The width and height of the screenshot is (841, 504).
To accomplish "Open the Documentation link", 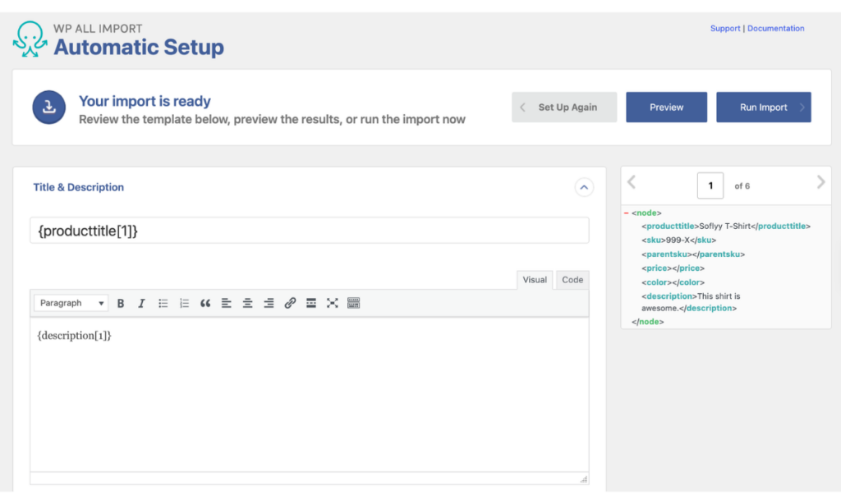I will pos(775,29).
